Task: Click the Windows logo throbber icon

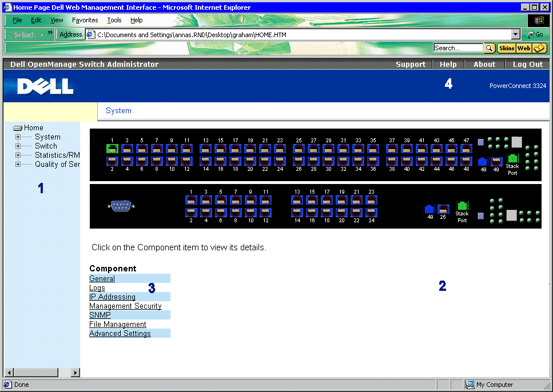Action: (x=538, y=21)
